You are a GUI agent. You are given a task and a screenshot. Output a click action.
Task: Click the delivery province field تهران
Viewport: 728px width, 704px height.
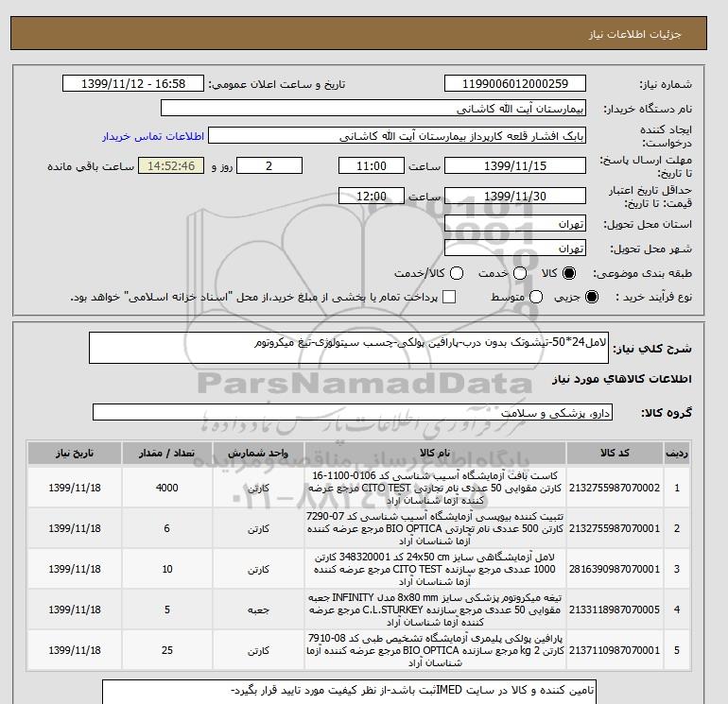515,224
